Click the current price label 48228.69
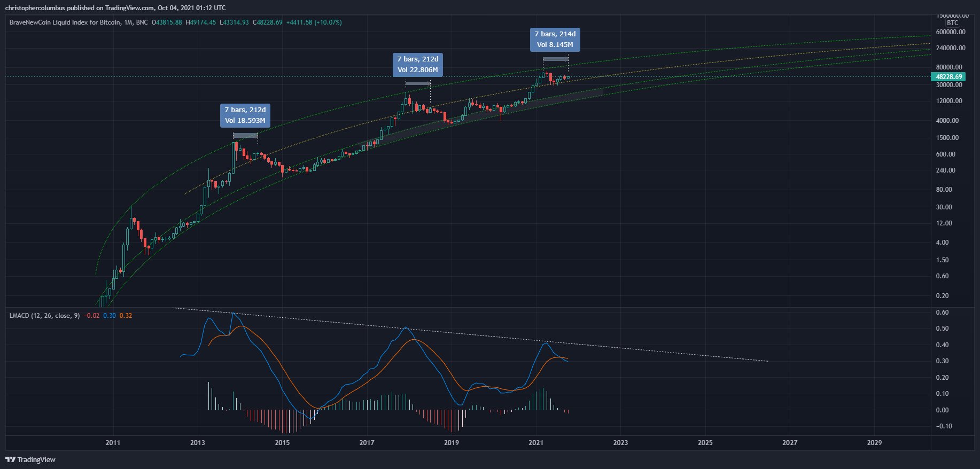 click(x=949, y=77)
